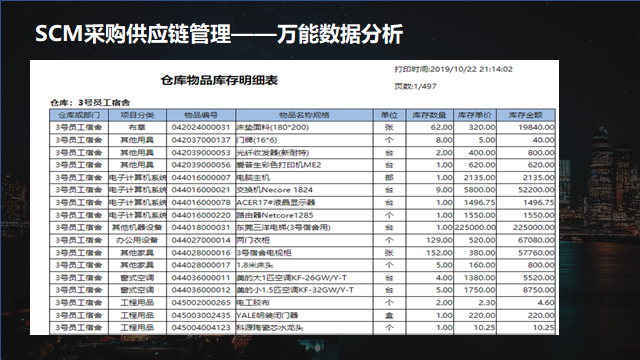Click the 库存单价 column header
640x360 pixels.
475,115
